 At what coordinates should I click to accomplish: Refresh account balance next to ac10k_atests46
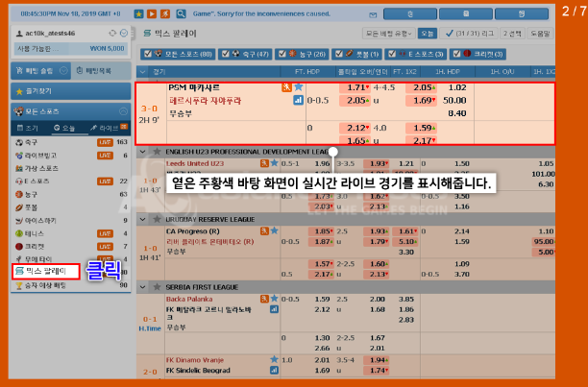click(x=112, y=34)
